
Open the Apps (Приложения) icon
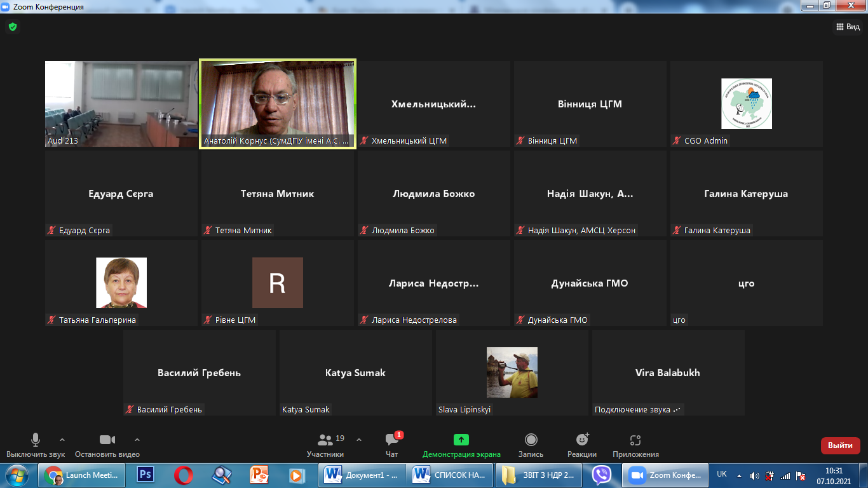[635, 440]
